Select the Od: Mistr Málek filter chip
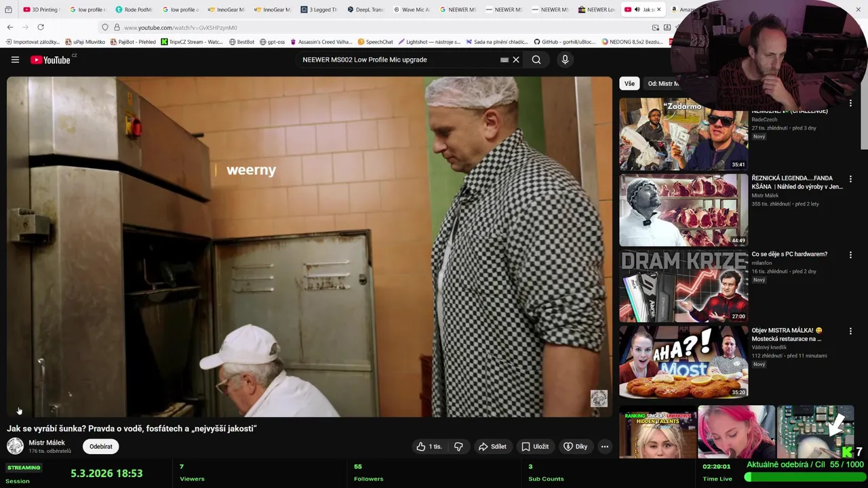This screenshot has height=488, width=868. 663,83
